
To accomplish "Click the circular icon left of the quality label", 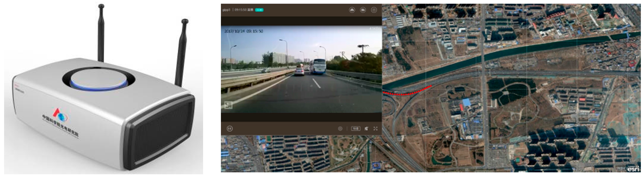I will pos(340,129).
